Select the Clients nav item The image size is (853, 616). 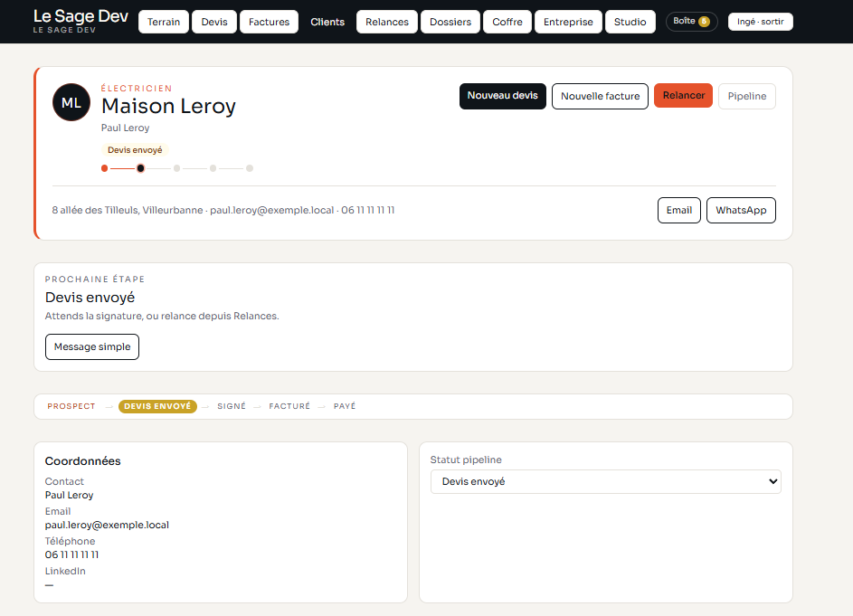click(x=327, y=22)
